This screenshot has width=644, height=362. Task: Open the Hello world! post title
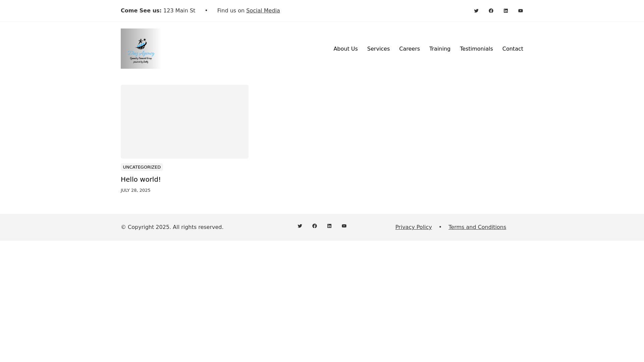coord(141,179)
